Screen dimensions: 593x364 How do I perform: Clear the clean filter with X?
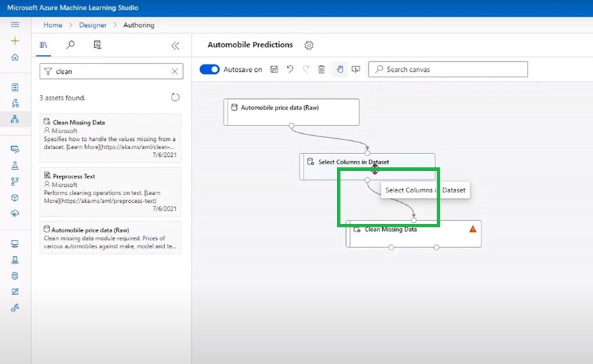point(174,71)
